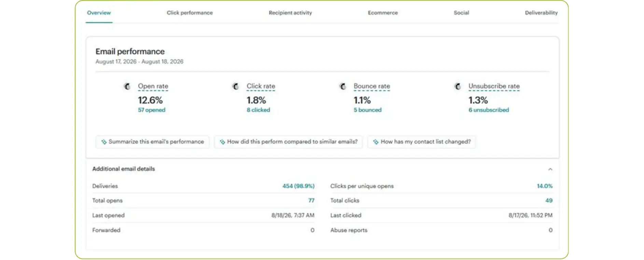This screenshot has width=644, height=260.
Task: Select the 1.1% bounce rate value
Action: click(362, 100)
